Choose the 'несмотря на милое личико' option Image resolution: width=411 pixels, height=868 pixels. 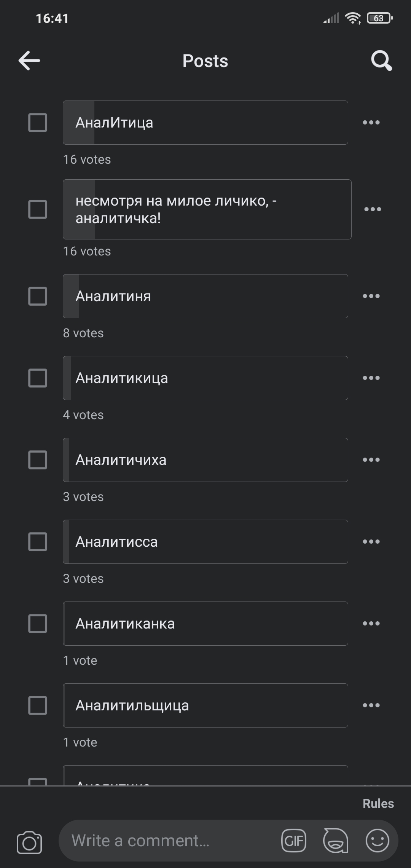point(207,209)
